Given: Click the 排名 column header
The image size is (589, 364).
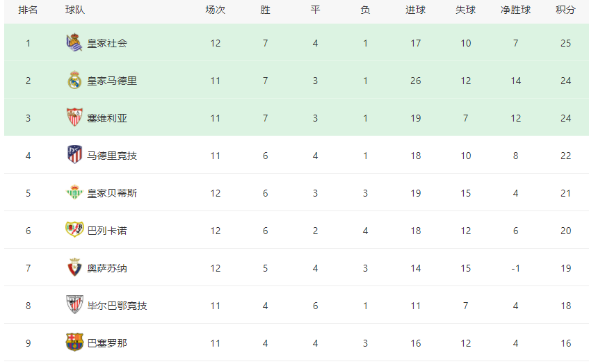Looking at the screenshot, I should [28, 10].
